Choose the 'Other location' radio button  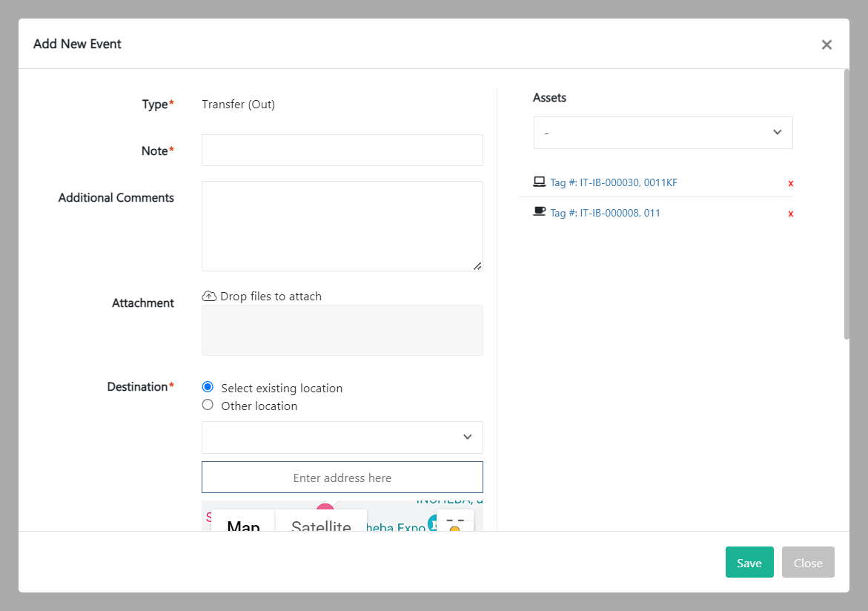click(208, 405)
